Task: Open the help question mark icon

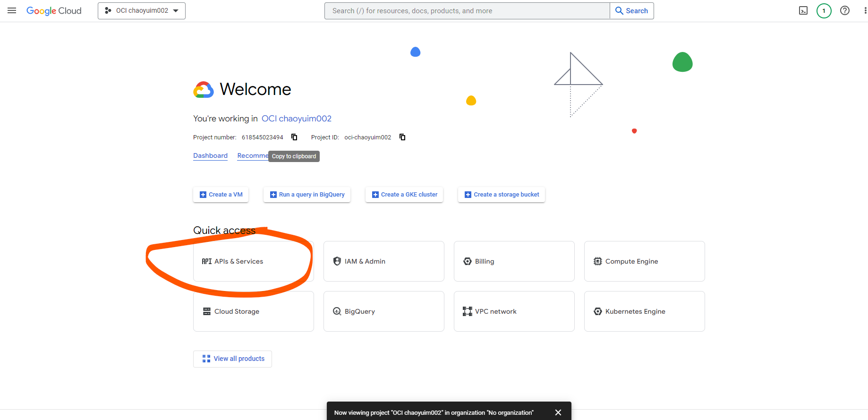Action: click(844, 10)
